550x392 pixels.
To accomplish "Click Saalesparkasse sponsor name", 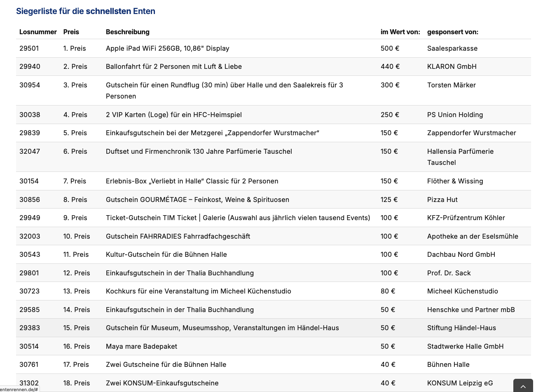I will [452, 48].
